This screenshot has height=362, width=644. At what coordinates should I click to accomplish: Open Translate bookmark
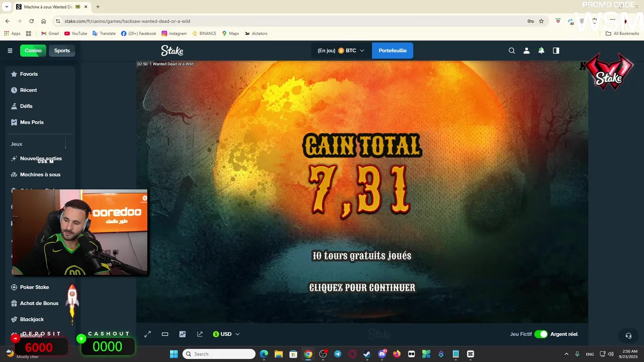(x=104, y=34)
